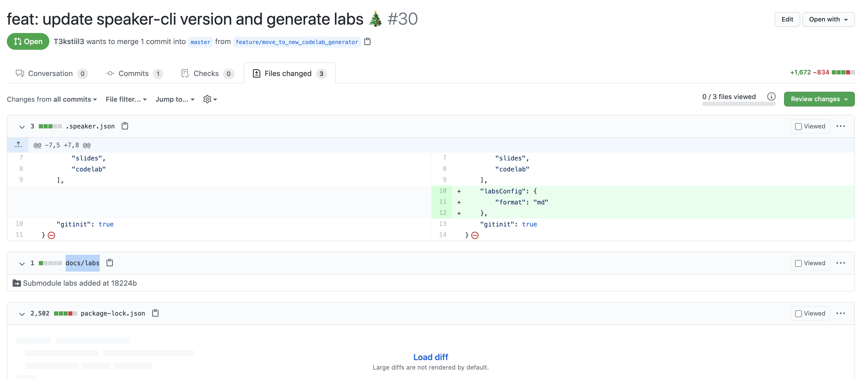Image resolution: width=868 pixels, height=379 pixels.
Task: Copy docs/labs path clipboard icon
Action: [x=109, y=263]
